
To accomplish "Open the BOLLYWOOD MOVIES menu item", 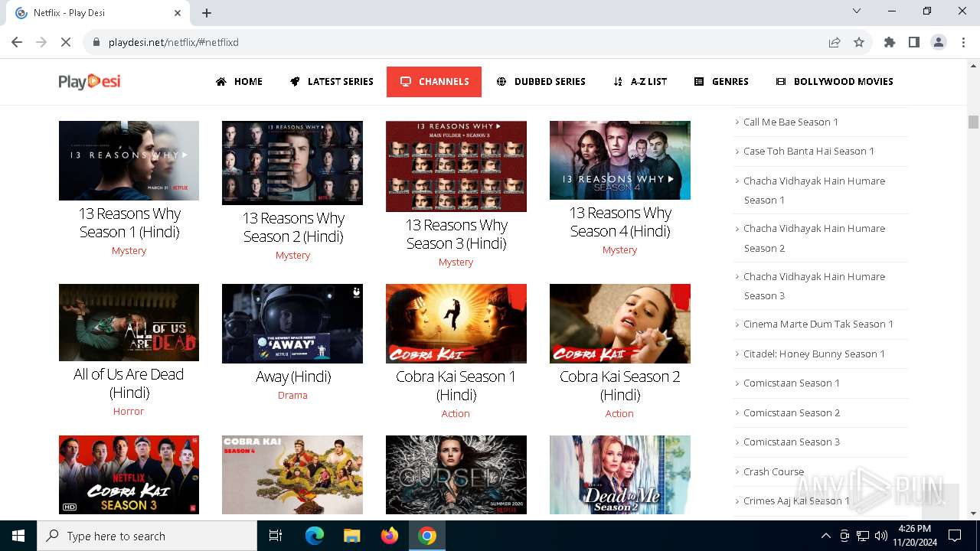I will point(835,81).
